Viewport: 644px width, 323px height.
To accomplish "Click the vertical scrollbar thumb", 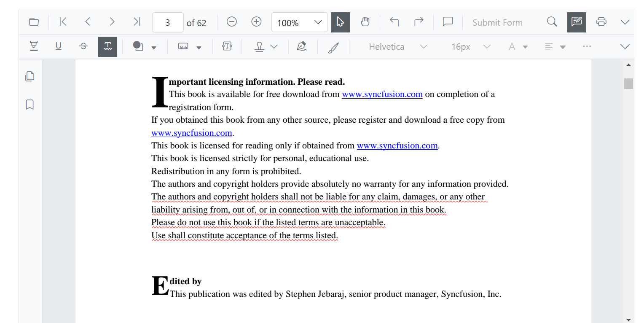I will [x=628, y=83].
